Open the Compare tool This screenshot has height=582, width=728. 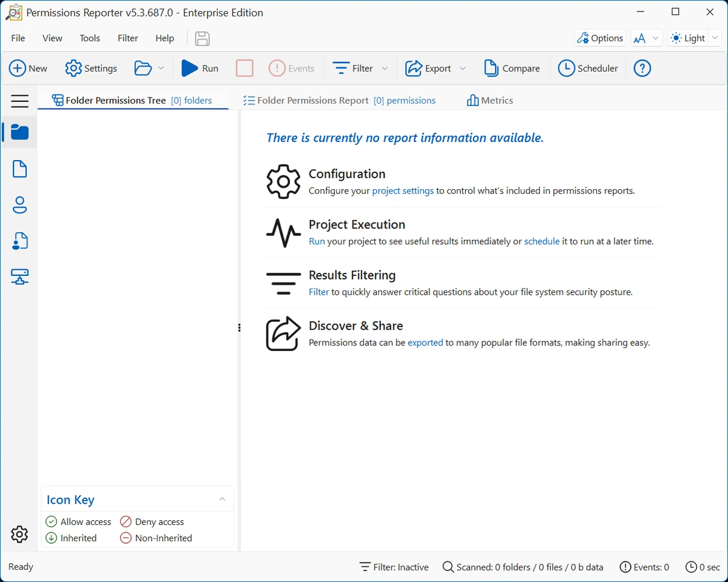coord(512,69)
